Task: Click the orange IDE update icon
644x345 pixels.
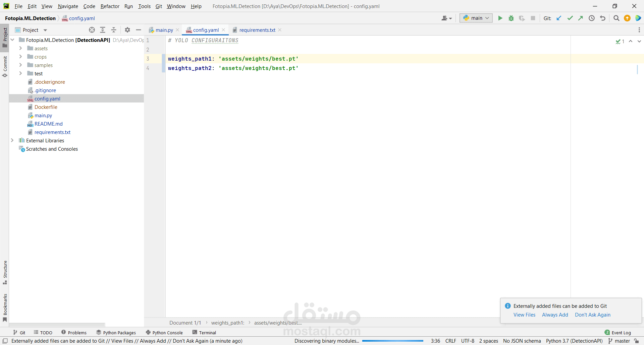Action: coord(627,18)
